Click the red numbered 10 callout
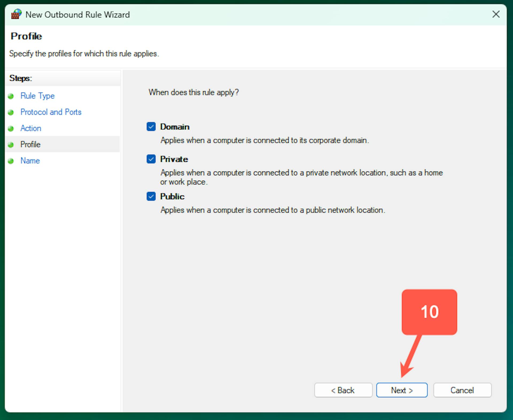Image resolution: width=513 pixels, height=420 pixels. pyautogui.click(x=429, y=312)
